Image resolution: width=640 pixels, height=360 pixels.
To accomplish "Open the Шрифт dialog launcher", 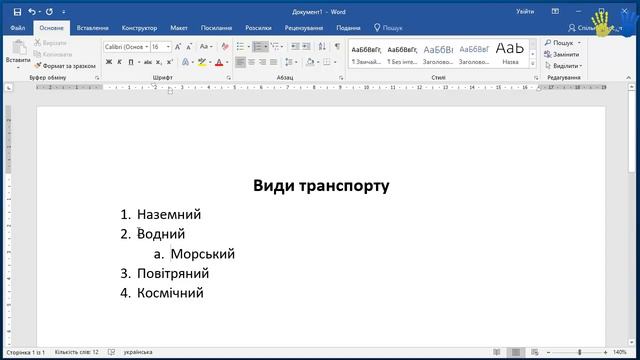I will (x=229, y=78).
